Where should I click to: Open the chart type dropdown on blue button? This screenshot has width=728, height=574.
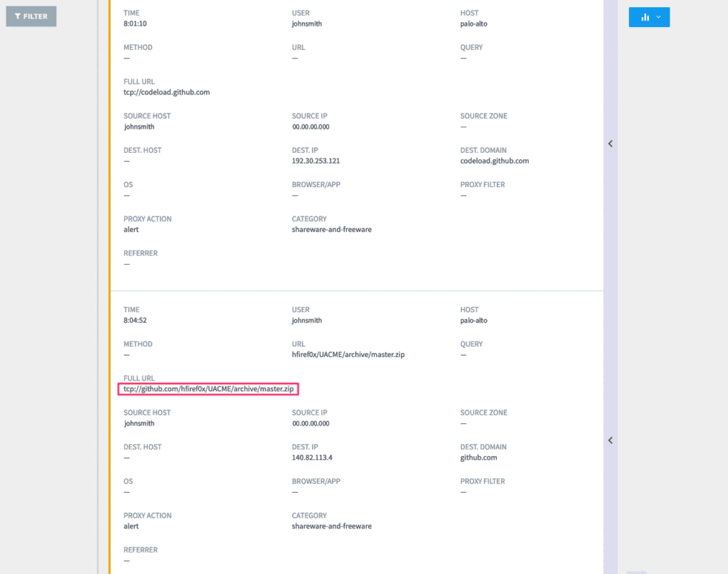click(658, 17)
